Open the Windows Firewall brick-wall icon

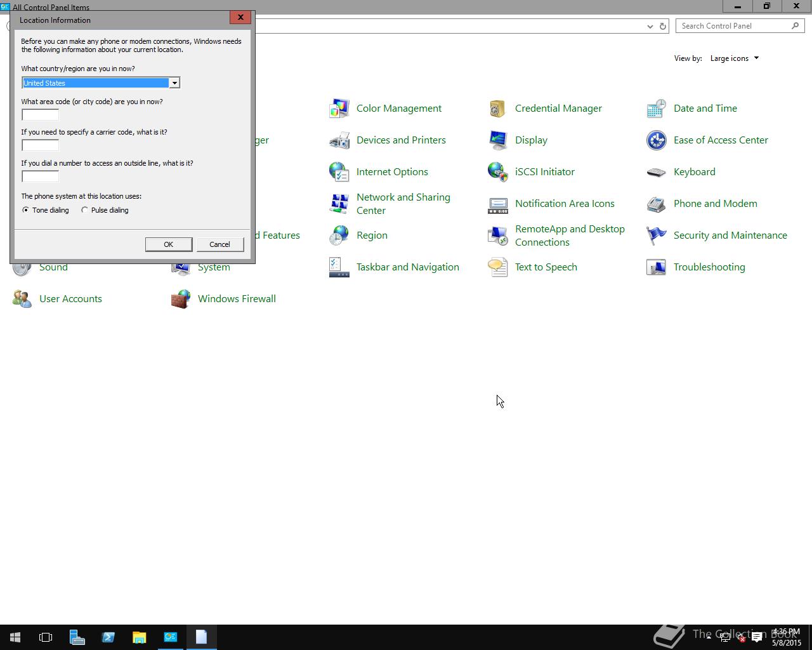[181, 299]
